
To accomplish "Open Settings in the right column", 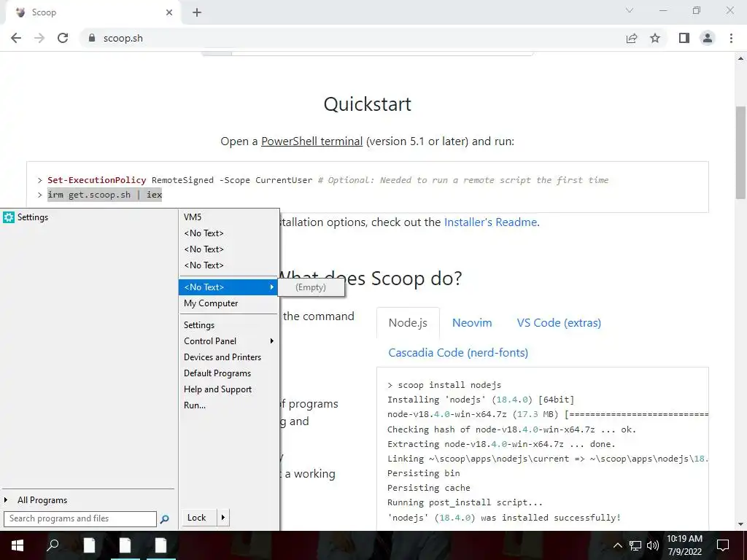I will coord(228,325).
